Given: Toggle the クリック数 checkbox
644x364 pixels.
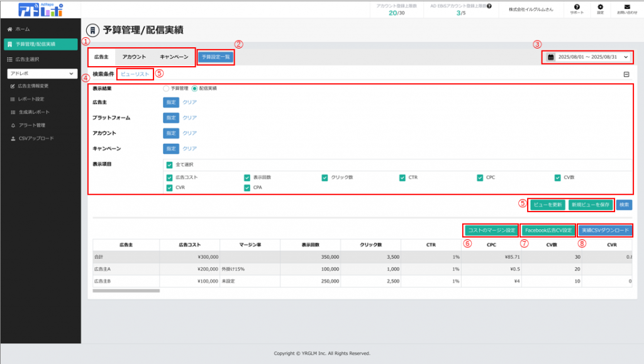Looking at the screenshot, I should 325,178.
